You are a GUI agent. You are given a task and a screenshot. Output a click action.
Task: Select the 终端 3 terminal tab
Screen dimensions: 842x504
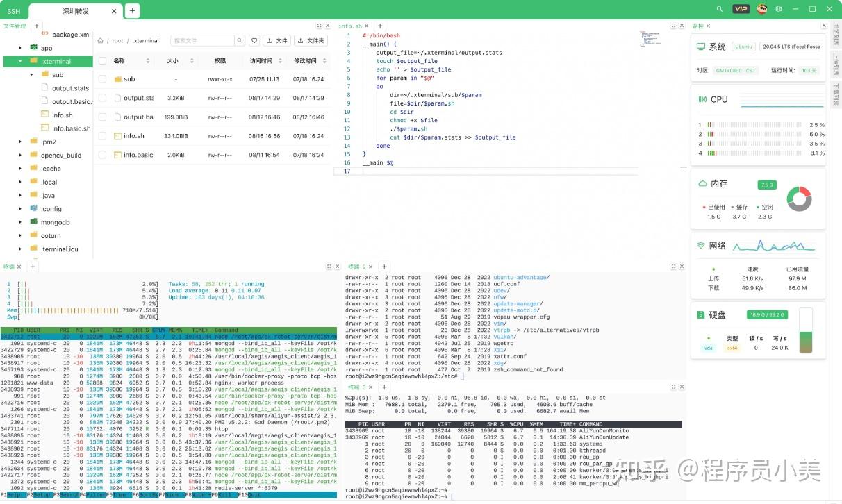pyautogui.click(x=356, y=387)
